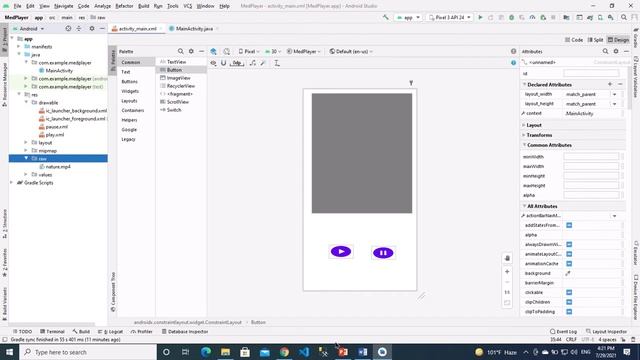Open Microsoft Edge from the taskbar
The width and height of the screenshot is (640, 360).
(x=206, y=352)
